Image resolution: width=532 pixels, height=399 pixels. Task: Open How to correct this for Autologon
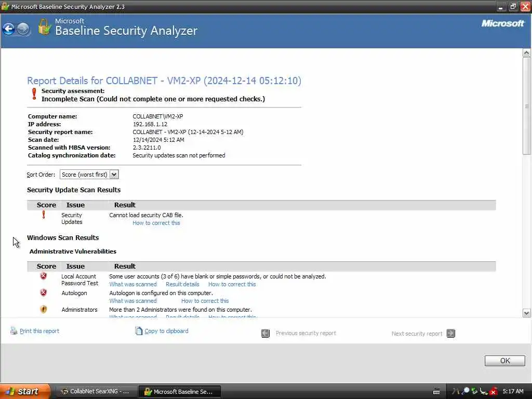click(x=205, y=301)
